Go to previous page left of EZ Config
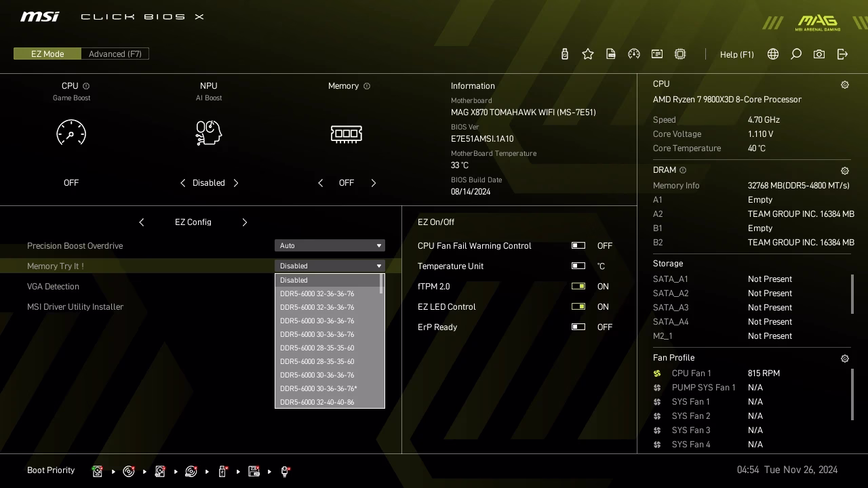The width and height of the screenshot is (868, 488). coord(141,222)
